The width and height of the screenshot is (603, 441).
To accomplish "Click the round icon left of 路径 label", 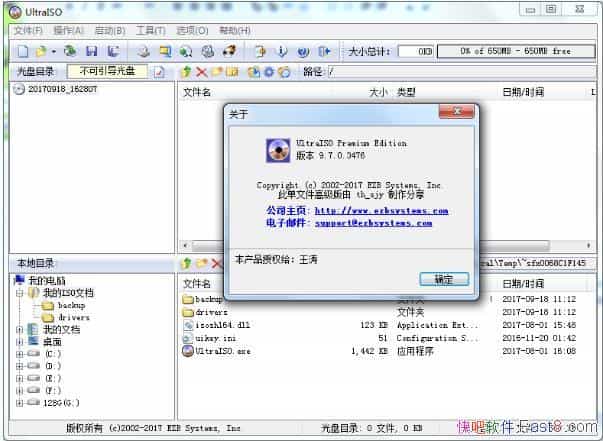I will click(x=284, y=72).
